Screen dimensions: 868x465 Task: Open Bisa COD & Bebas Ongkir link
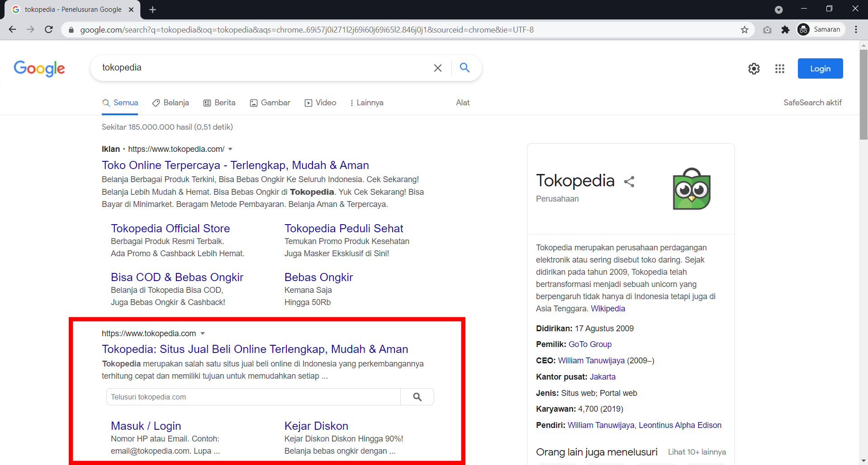coord(177,277)
